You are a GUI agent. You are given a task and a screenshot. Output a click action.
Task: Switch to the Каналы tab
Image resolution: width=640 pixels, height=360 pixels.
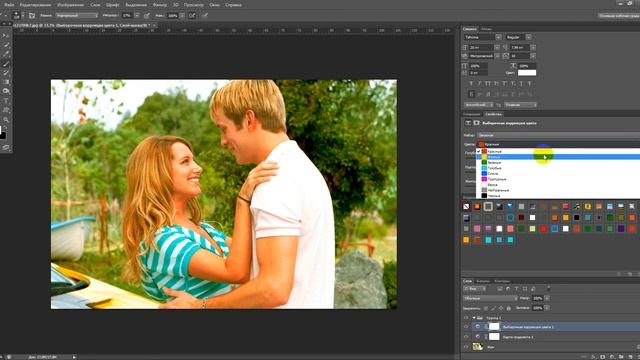(x=483, y=281)
